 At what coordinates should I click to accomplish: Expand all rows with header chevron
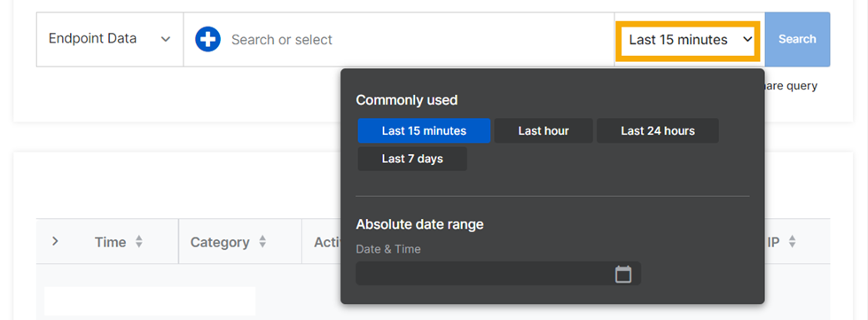(55, 241)
